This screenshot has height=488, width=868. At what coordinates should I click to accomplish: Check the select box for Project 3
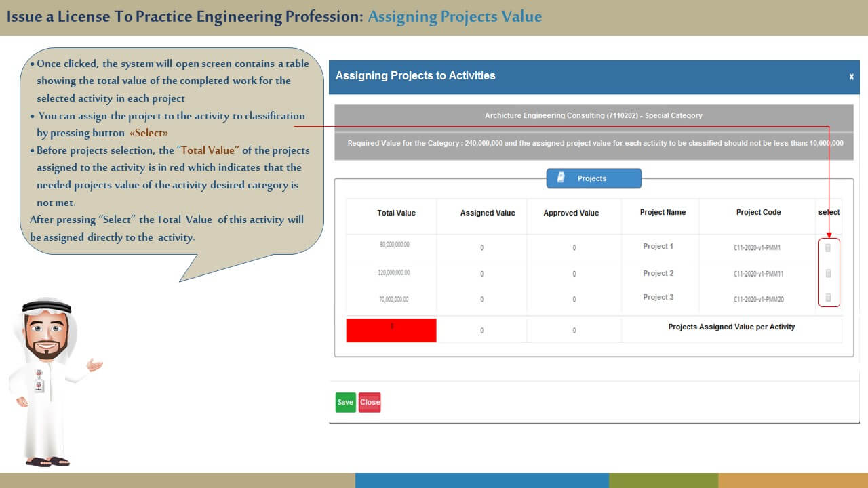pos(828,298)
